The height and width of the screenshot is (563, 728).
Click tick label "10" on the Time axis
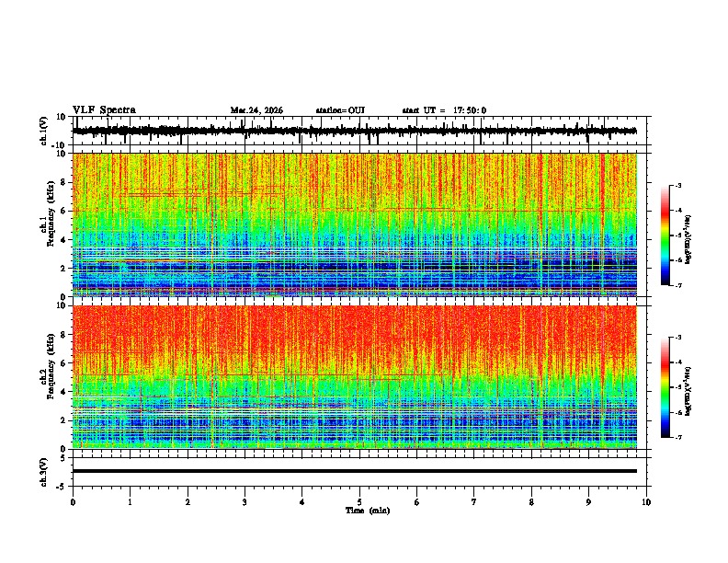[646, 502]
